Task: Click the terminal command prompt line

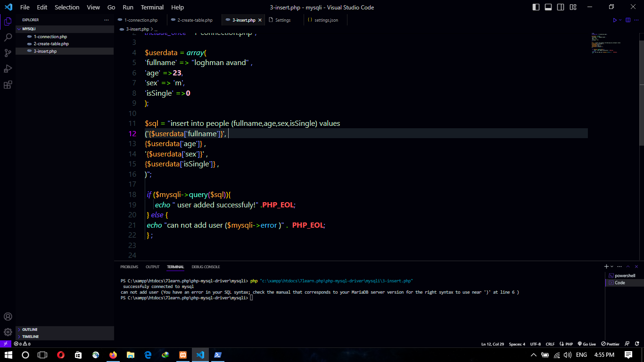Action: (x=187, y=298)
